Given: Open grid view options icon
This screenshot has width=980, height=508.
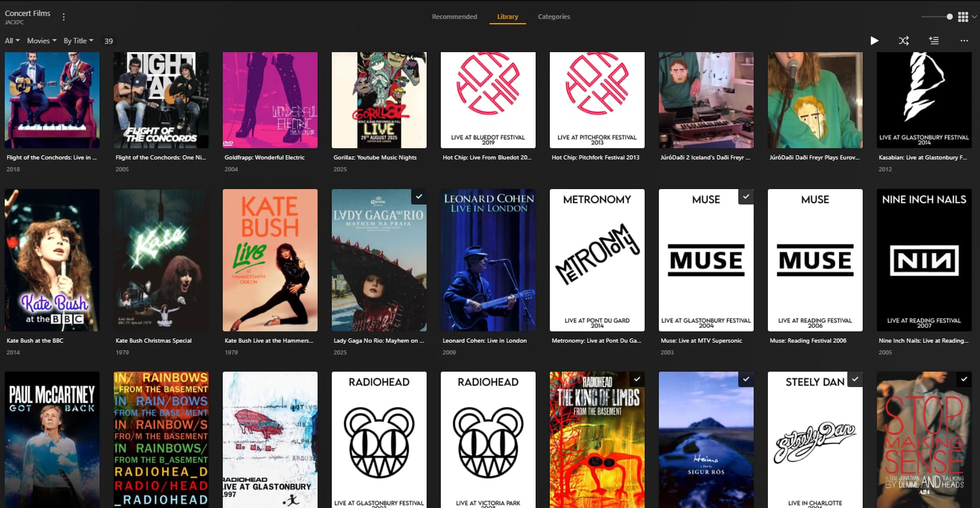Looking at the screenshot, I should coord(963,17).
